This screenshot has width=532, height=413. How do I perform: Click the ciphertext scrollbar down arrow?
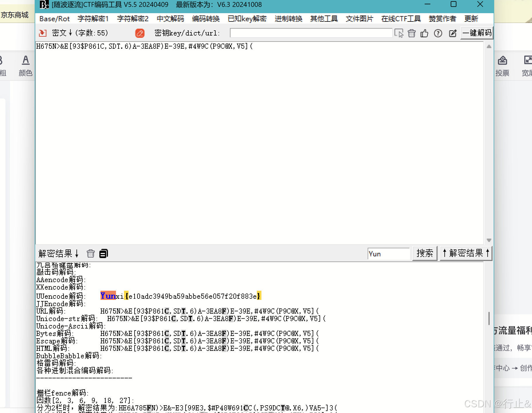pos(489,240)
